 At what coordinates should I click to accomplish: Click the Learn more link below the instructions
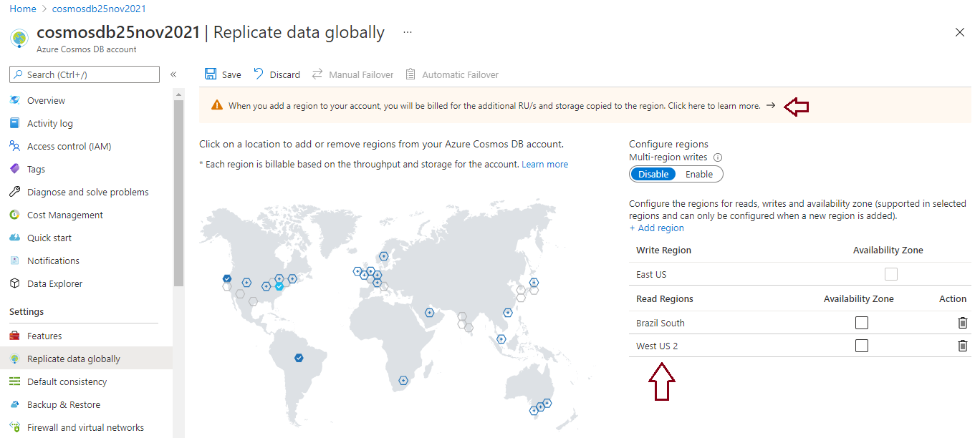[544, 165]
